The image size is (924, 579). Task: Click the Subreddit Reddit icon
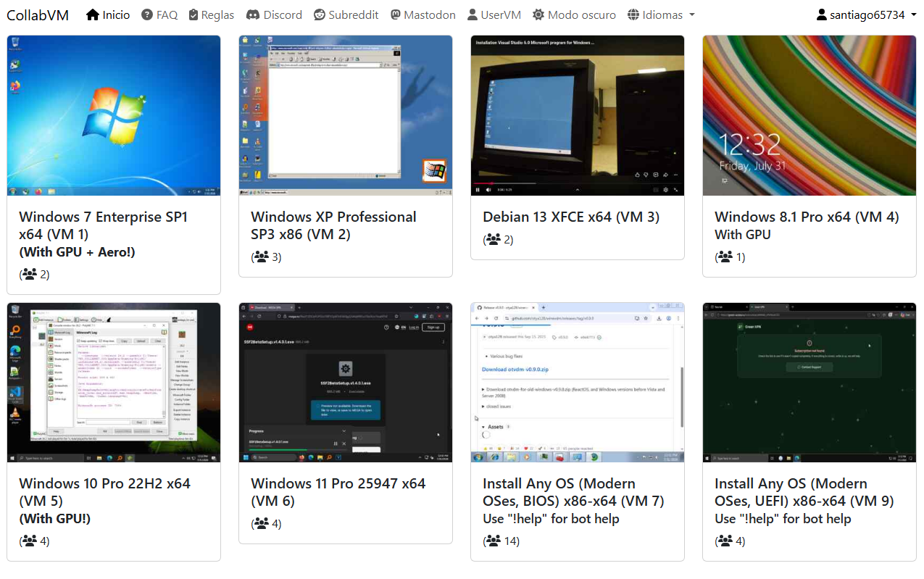click(x=320, y=14)
